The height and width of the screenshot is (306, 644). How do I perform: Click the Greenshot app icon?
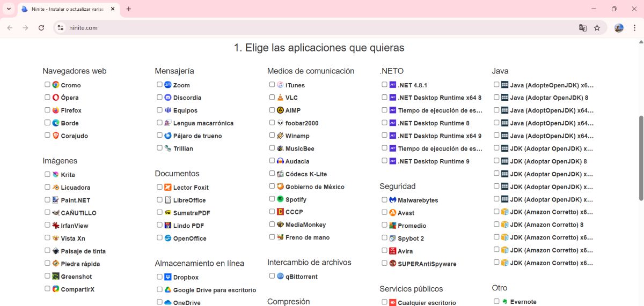point(55,277)
